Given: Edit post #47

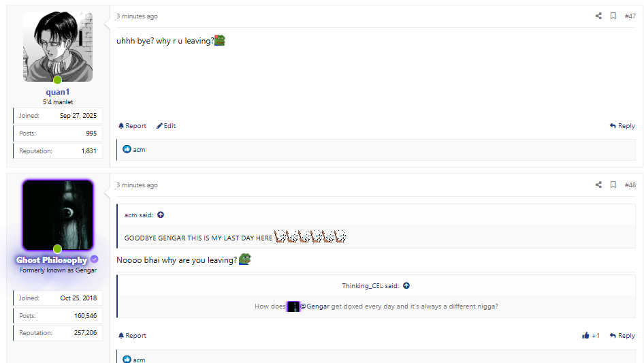Looking at the screenshot, I should click(166, 126).
